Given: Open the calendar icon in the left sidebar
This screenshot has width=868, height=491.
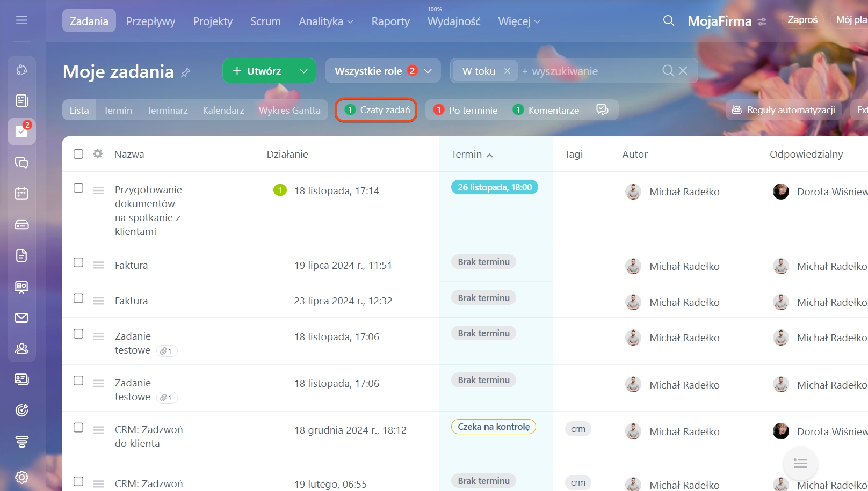Looking at the screenshot, I should [21, 193].
